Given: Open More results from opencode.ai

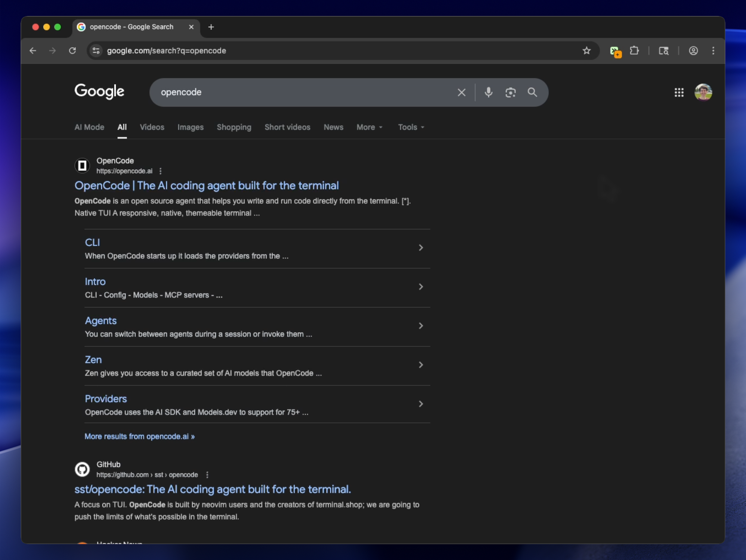Looking at the screenshot, I should pyautogui.click(x=139, y=436).
